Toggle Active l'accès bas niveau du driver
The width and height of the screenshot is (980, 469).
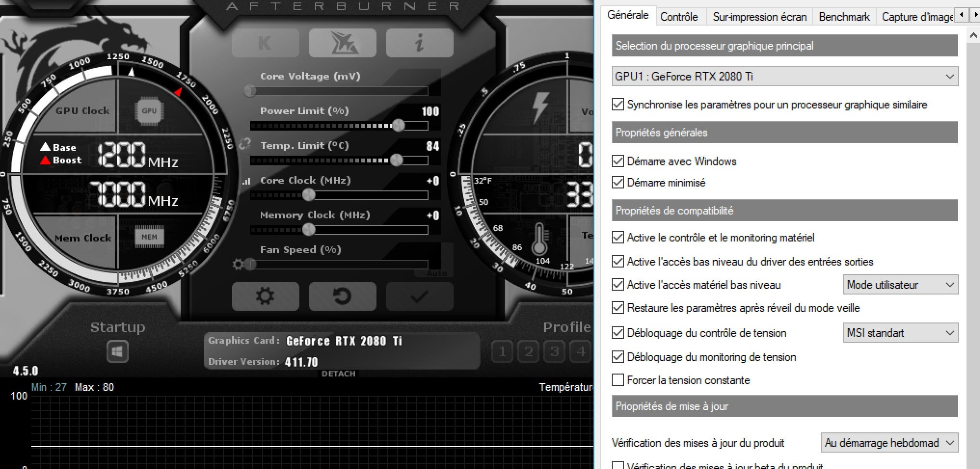coord(618,261)
